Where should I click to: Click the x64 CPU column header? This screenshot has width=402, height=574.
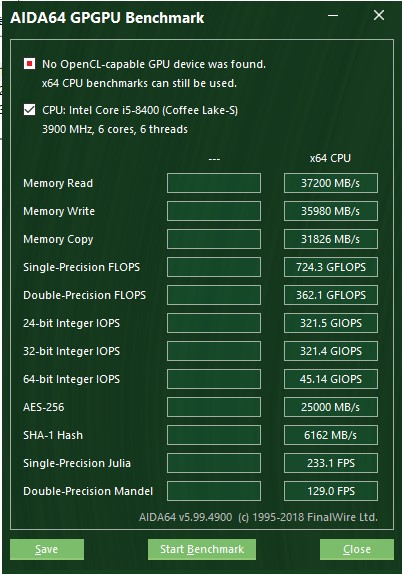[330, 158]
